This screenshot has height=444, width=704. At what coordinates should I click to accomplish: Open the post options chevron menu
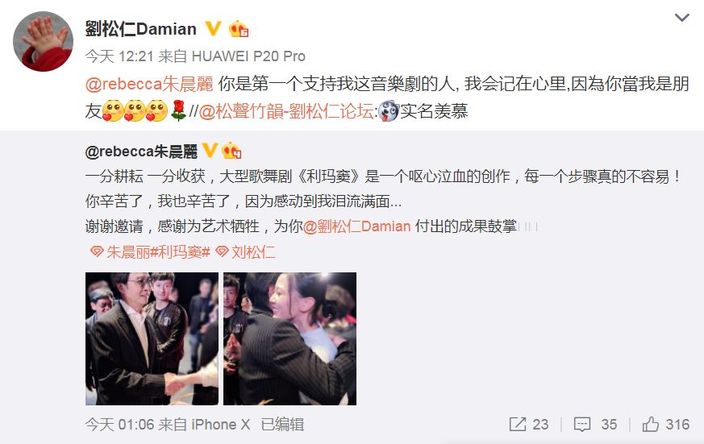(682, 18)
